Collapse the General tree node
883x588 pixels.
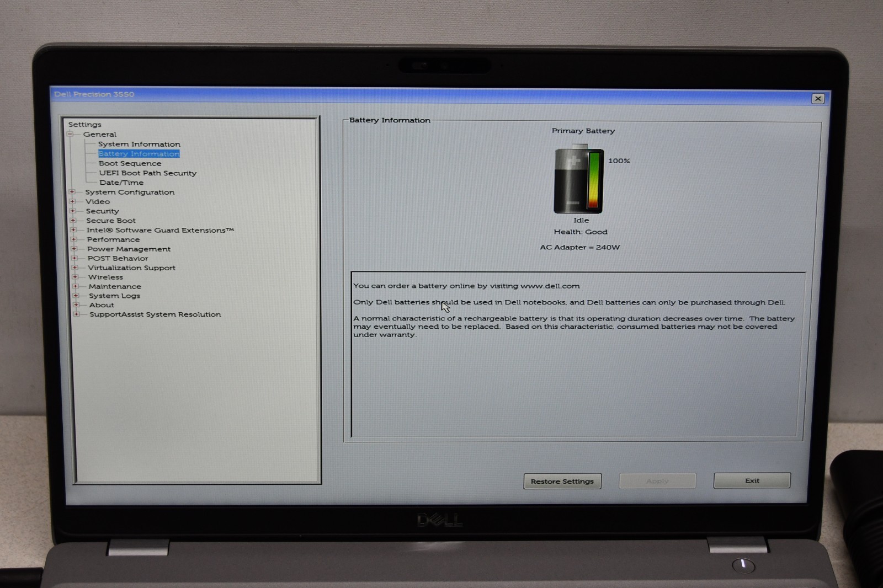(x=70, y=134)
